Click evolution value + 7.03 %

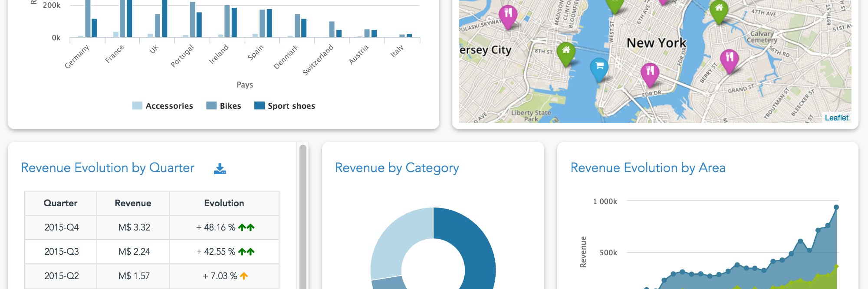click(220, 276)
